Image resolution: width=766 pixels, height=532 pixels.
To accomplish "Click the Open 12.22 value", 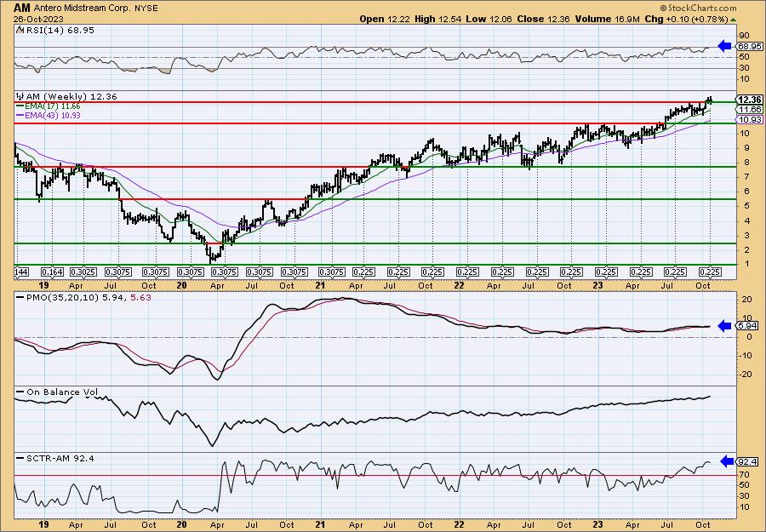I will point(385,19).
